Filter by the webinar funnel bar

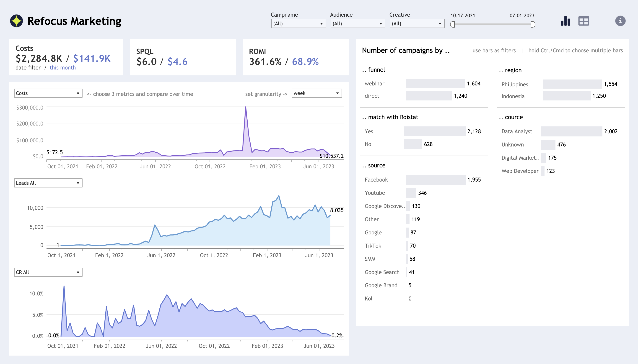[435, 84]
